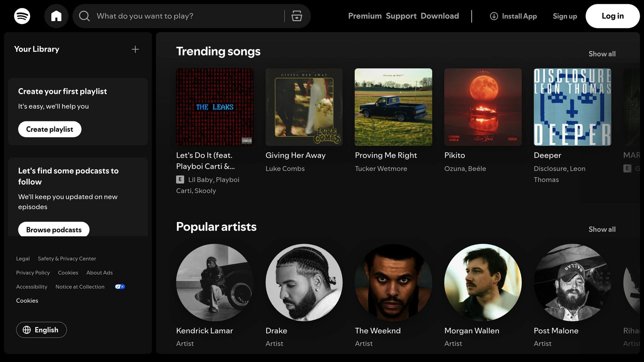Click the Sign up link
This screenshot has width=644, height=362.
[x=564, y=16]
